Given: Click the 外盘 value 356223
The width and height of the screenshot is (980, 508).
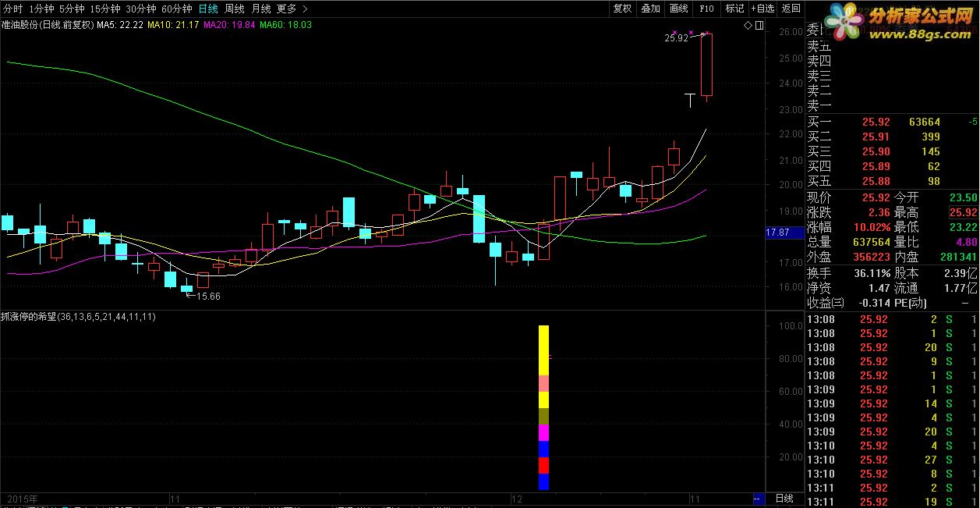Looking at the screenshot, I should coord(870,257).
